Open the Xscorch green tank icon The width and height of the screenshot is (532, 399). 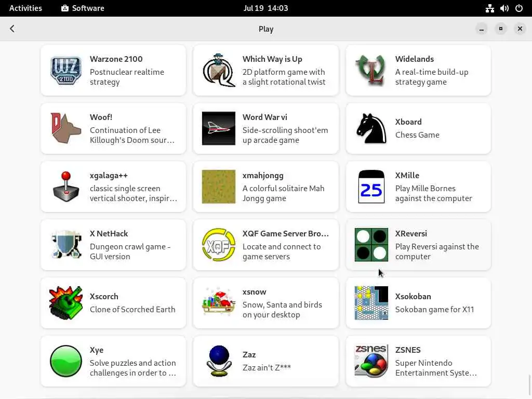click(x=66, y=303)
